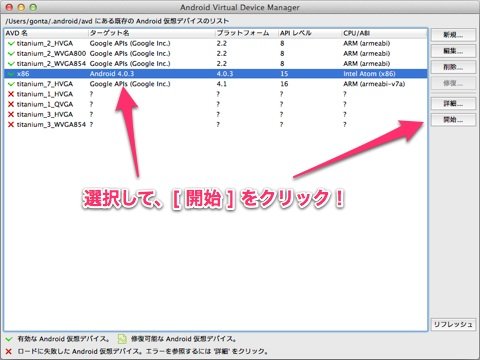Click platform 2.2 in the titanium_2_WVGA800 row

(221, 54)
